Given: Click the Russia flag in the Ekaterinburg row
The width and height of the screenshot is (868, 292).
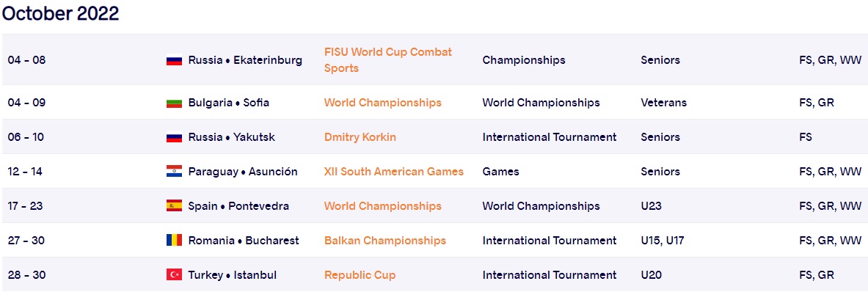Looking at the screenshot, I should (x=175, y=60).
